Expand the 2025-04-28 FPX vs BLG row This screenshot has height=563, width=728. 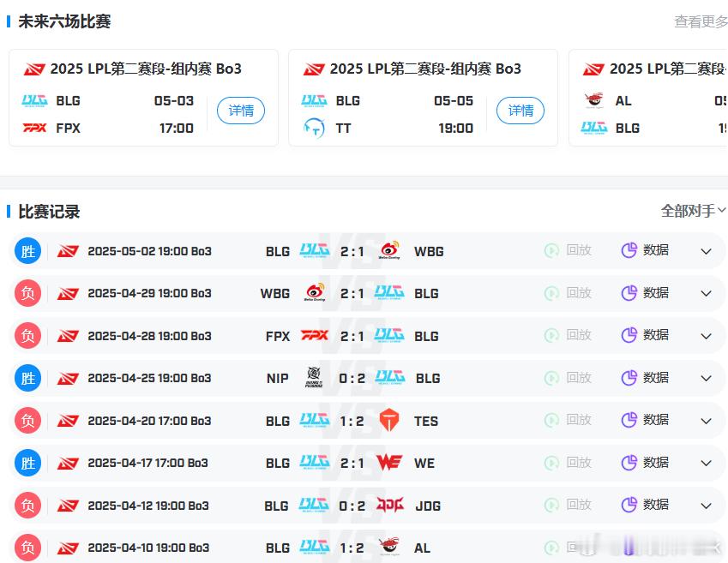point(707,336)
